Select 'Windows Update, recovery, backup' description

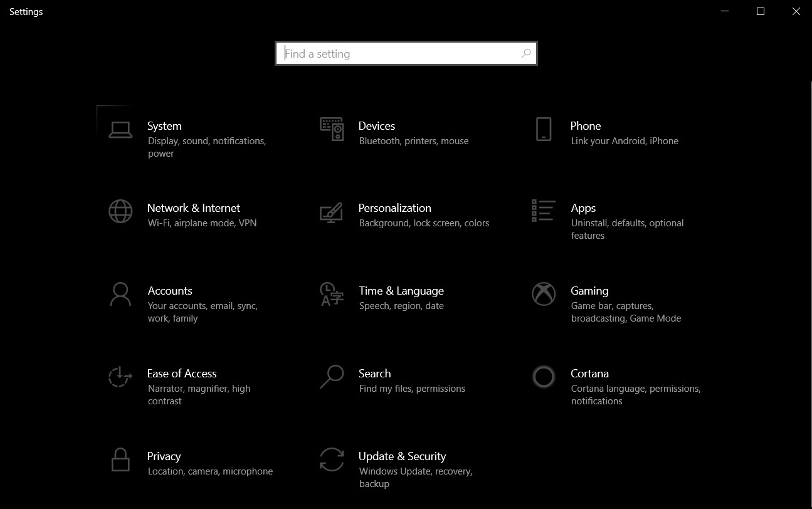(416, 478)
